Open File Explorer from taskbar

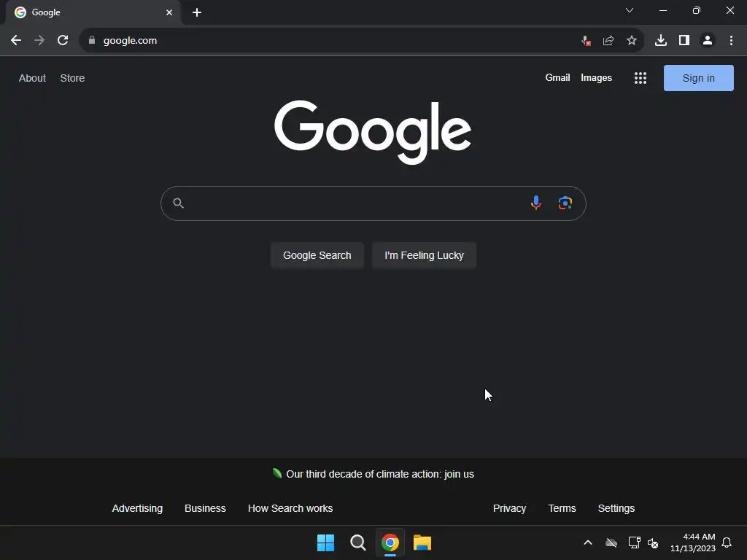(x=422, y=542)
